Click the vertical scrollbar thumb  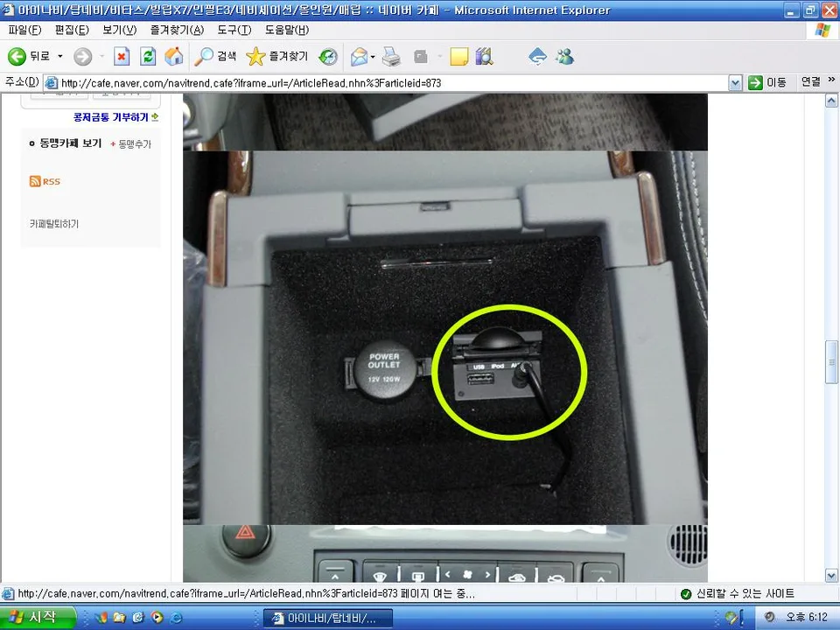(x=831, y=362)
